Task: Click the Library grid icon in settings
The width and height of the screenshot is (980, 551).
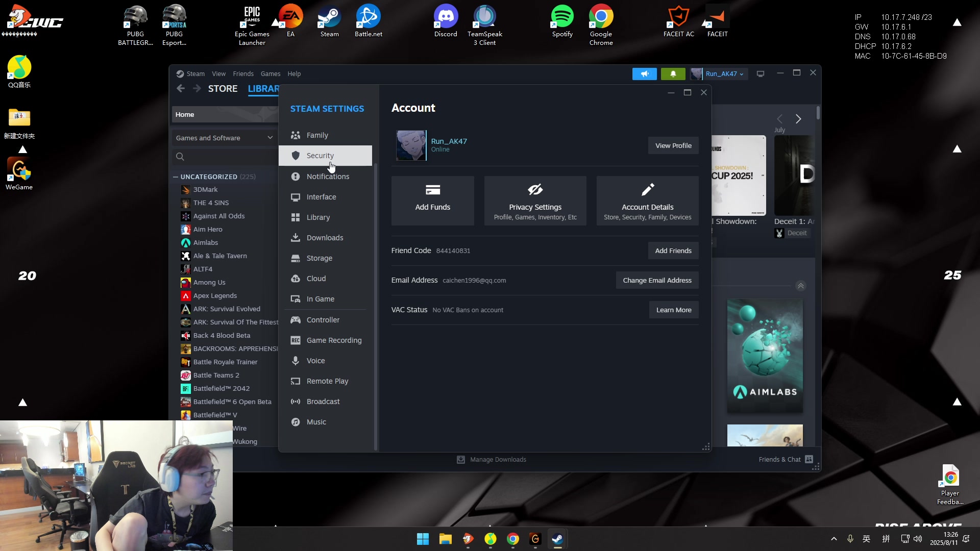Action: click(x=296, y=217)
